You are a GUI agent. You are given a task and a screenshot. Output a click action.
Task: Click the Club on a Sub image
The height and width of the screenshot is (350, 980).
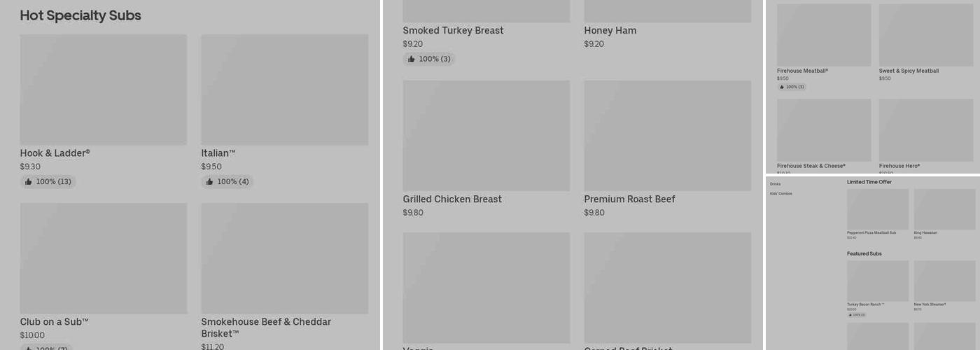click(103, 258)
